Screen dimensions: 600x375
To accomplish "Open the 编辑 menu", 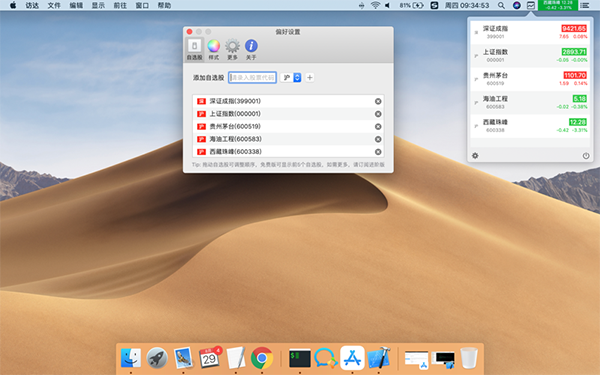I will [x=76, y=5].
